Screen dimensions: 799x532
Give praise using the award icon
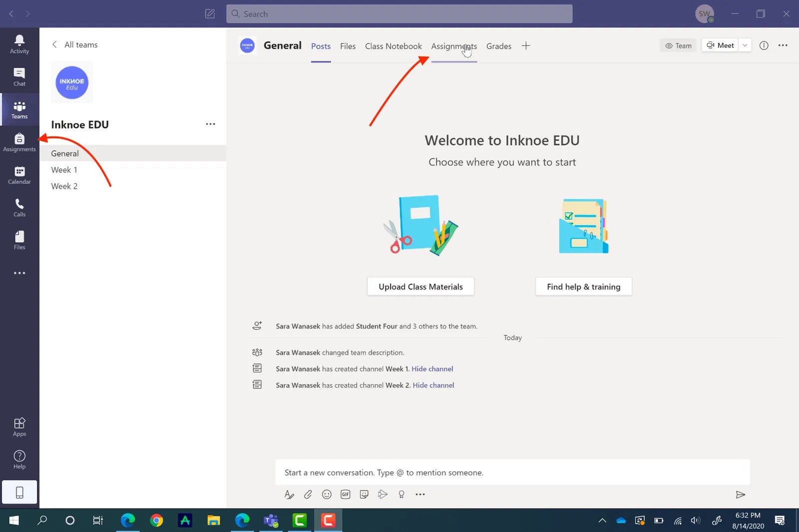point(401,494)
